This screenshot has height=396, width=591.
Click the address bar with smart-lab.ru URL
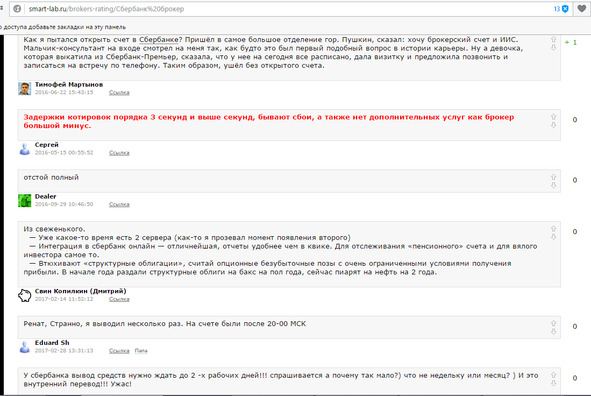[x=286, y=9]
